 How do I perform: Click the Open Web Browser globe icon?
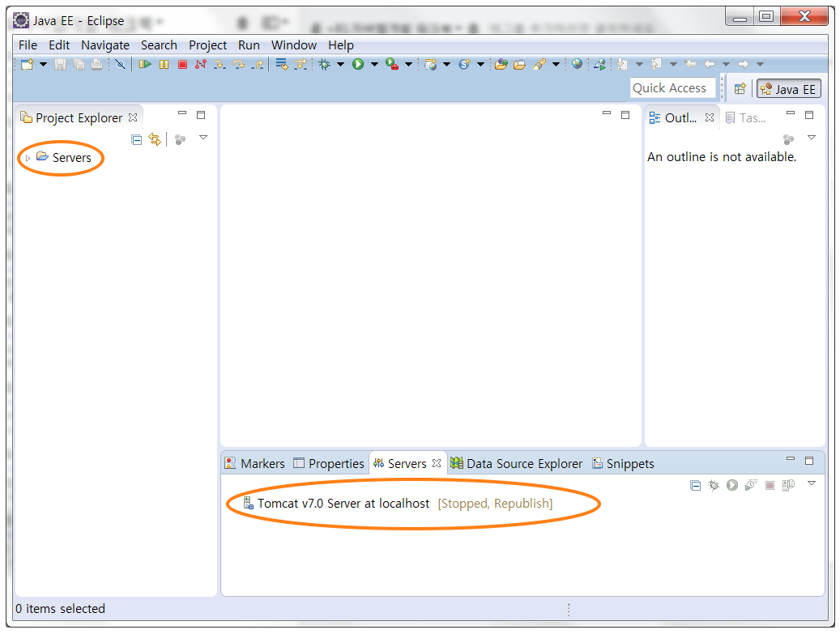tap(577, 64)
